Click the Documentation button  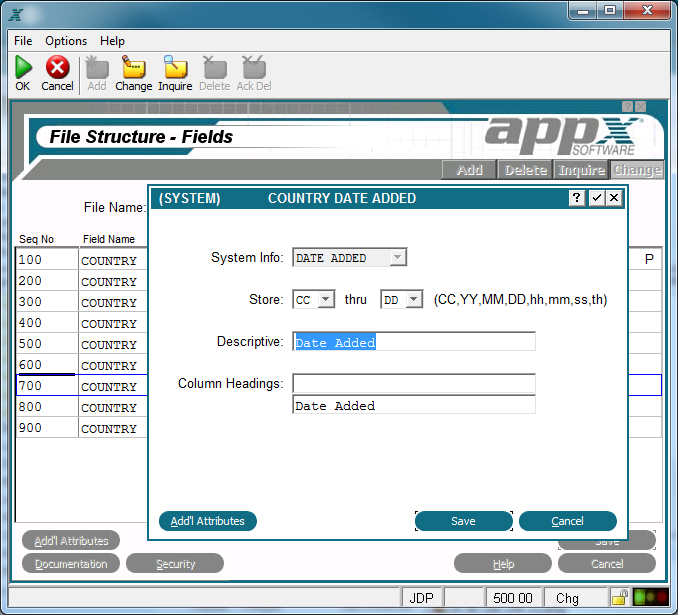pos(71,564)
